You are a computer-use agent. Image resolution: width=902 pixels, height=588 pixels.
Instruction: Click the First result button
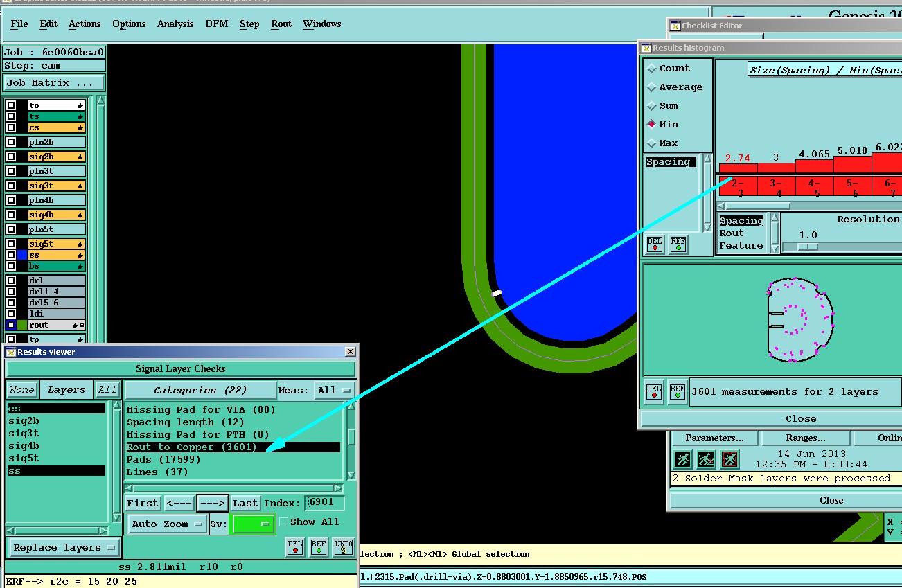[143, 503]
